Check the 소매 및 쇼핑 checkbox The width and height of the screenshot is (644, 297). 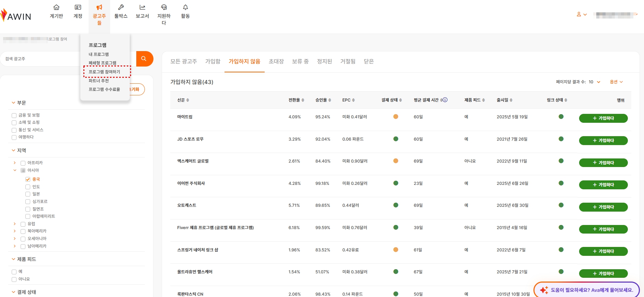(x=14, y=123)
